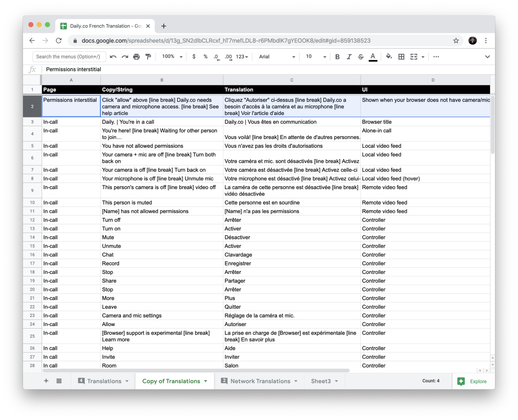This screenshot has width=518, height=420.
Task: Toggle italic formatting
Action: point(349,57)
